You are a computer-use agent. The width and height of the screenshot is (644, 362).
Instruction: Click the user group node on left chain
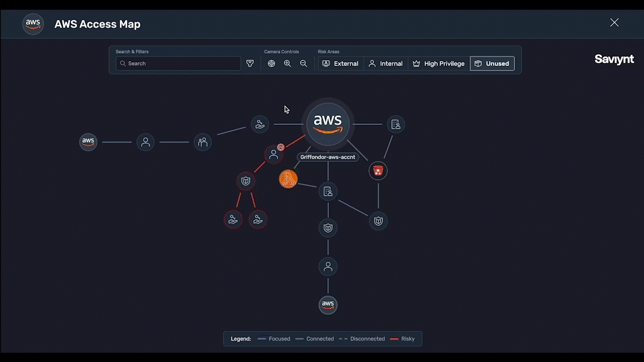[203, 142]
